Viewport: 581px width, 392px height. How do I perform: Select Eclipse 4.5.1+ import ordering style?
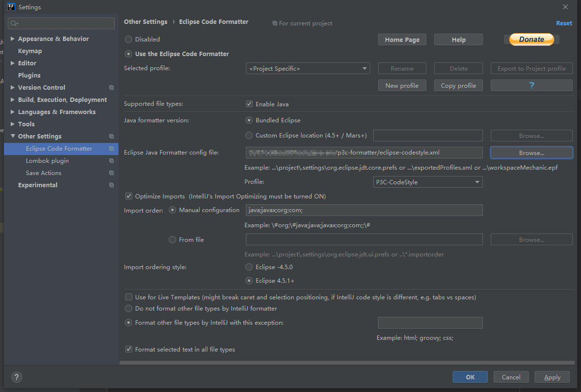pyautogui.click(x=249, y=281)
